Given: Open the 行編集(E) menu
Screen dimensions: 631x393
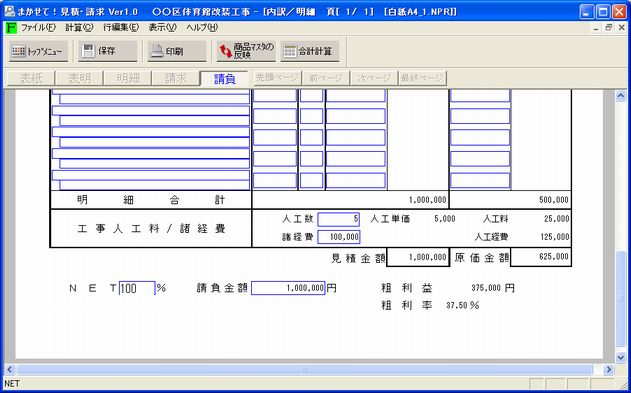Looking at the screenshot, I should click(x=121, y=28).
